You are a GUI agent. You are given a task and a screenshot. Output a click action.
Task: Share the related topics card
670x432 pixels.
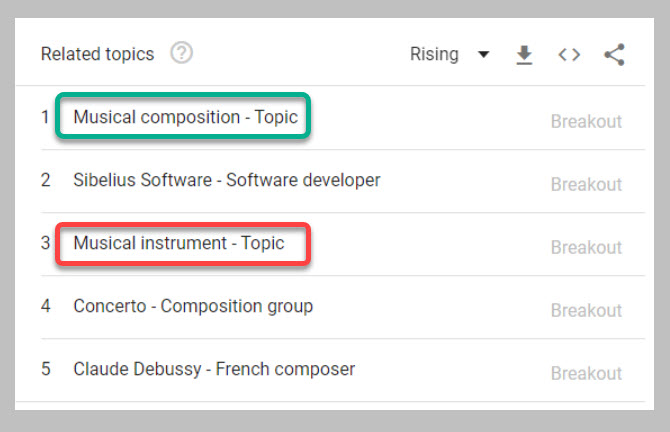[x=614, y=54]
